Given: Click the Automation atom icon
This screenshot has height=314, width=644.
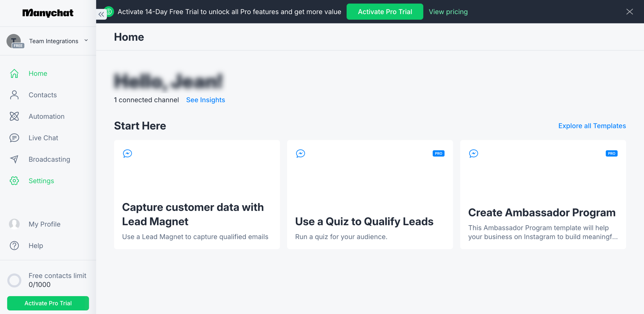Looking at the screenshot, I should click(x=14, y=116).
